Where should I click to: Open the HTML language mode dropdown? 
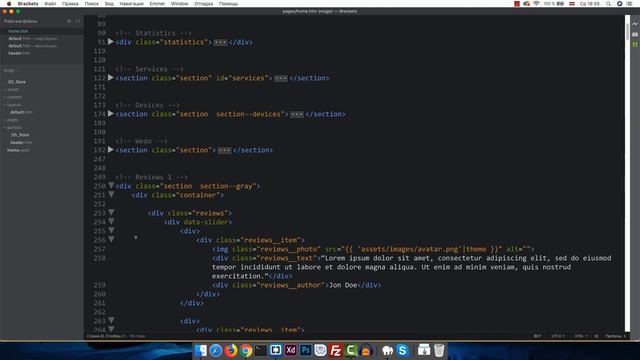(581, 336)
